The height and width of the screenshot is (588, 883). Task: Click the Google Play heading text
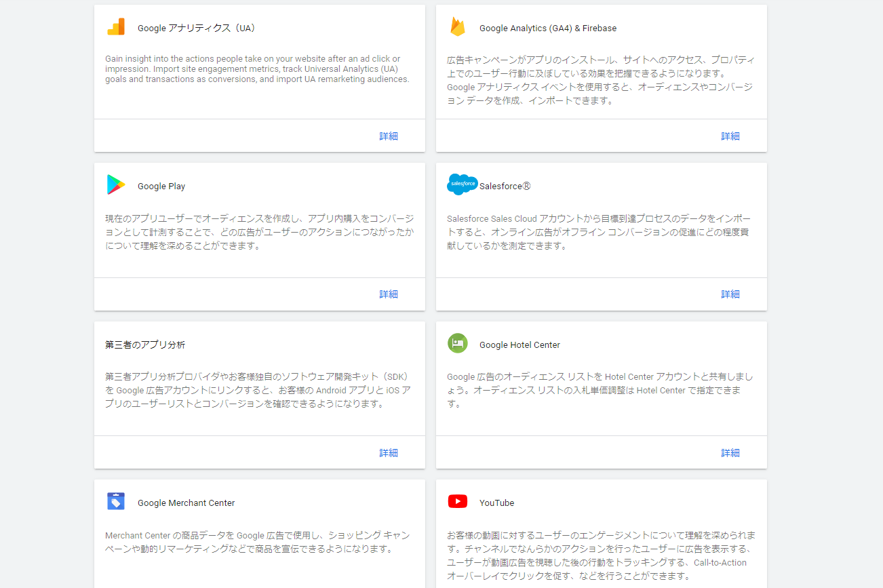click(161, 187)
